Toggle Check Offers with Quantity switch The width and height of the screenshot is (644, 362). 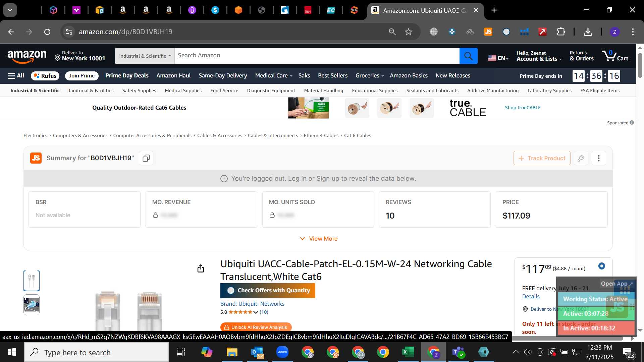coord(231,291)
